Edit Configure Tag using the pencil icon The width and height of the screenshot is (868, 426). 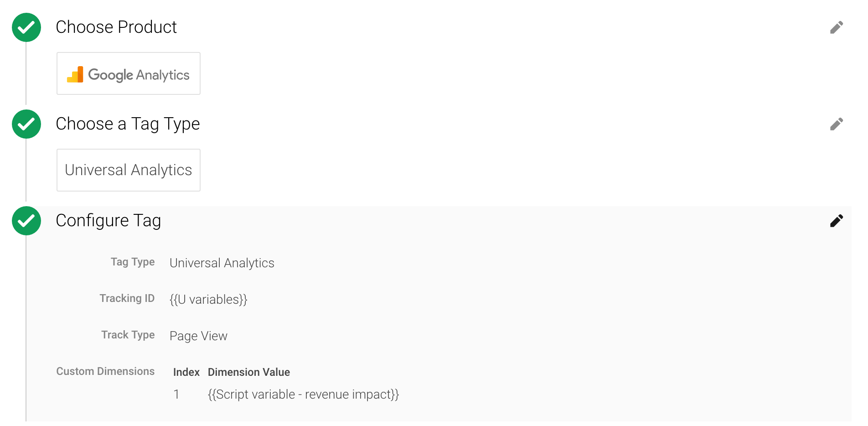click(x=836, y=221)
